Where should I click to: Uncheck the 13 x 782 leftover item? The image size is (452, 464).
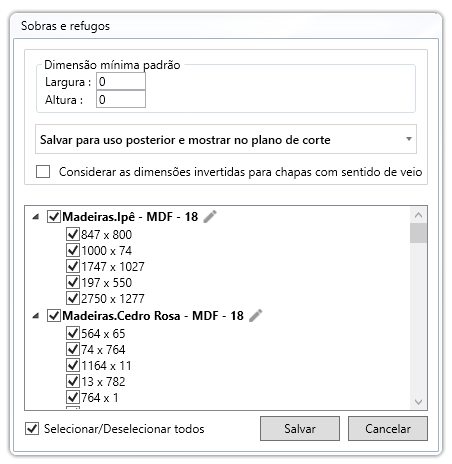coord(73,381)
